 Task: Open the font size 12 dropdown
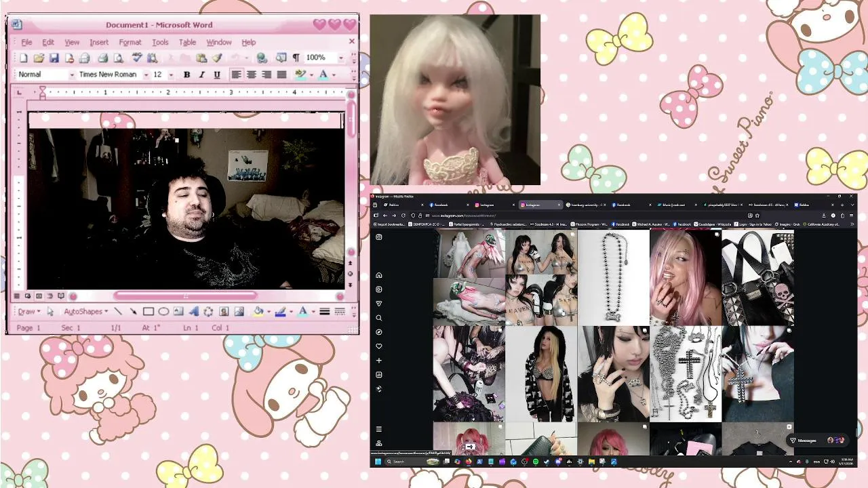coord(170,75)
